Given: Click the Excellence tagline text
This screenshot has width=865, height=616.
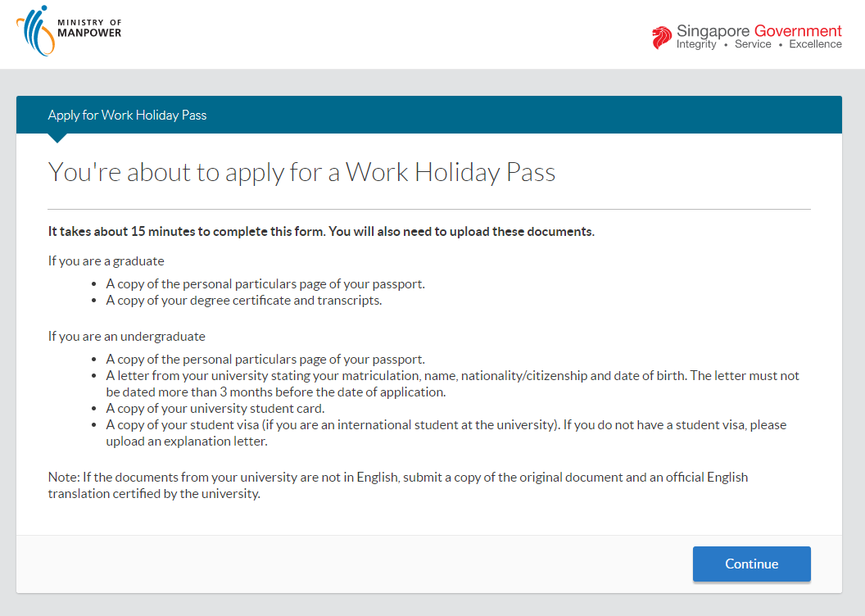Looking at the screenshot, I should [x=815, y=43].
